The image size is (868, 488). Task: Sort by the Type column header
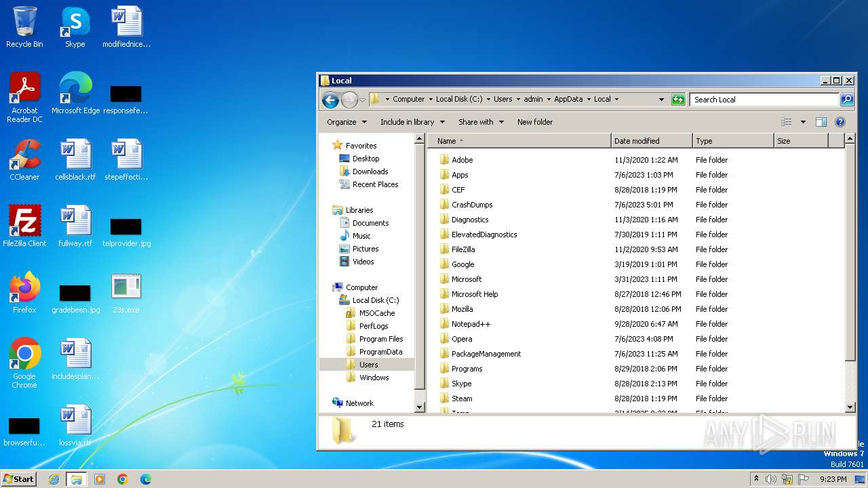click(733, 141)
